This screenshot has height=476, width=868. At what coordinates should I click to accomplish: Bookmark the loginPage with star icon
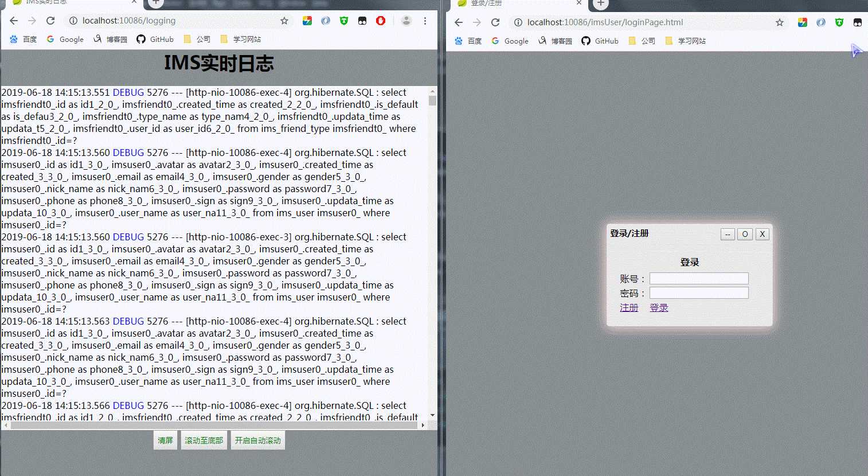(780, 22)
